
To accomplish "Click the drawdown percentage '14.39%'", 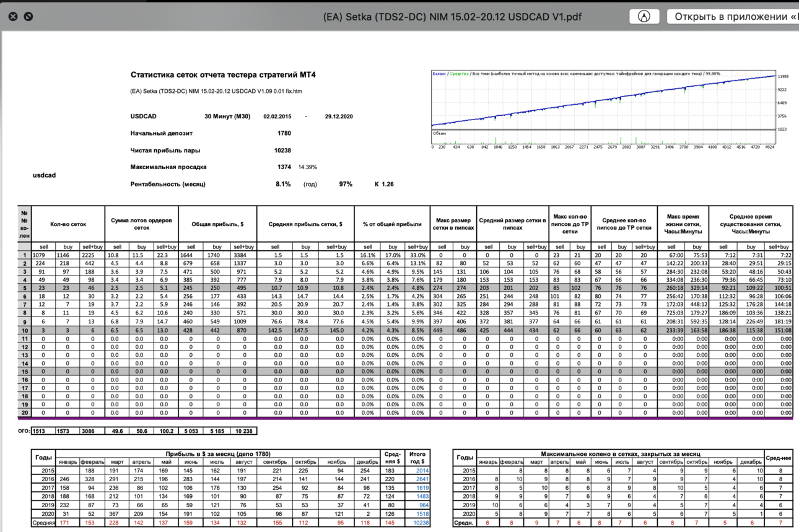I will click(x=308, y=167).
